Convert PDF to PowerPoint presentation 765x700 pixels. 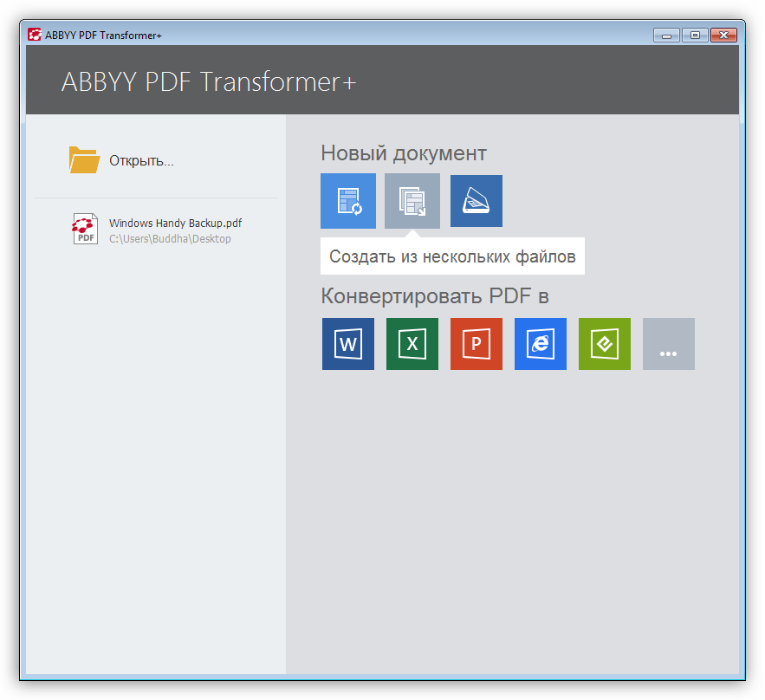click(477, 344)
